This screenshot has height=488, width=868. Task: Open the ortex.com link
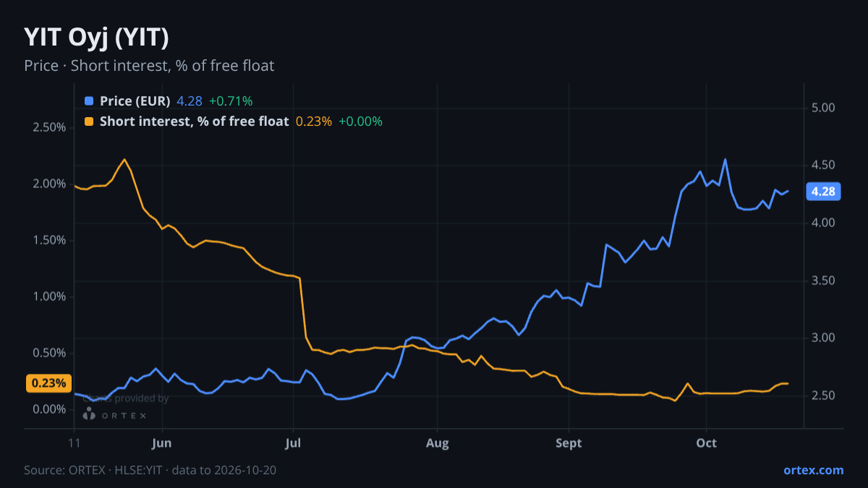coord(813,470)
